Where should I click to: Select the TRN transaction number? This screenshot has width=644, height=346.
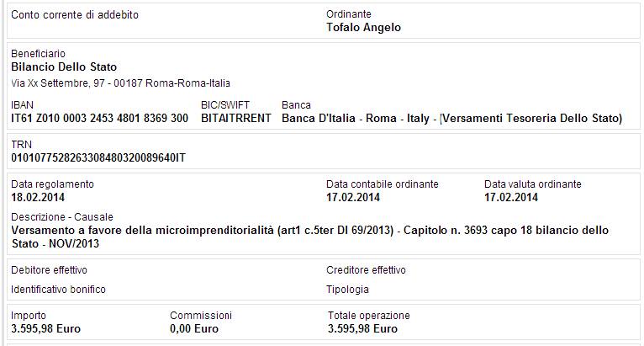(x=98, y=157)
